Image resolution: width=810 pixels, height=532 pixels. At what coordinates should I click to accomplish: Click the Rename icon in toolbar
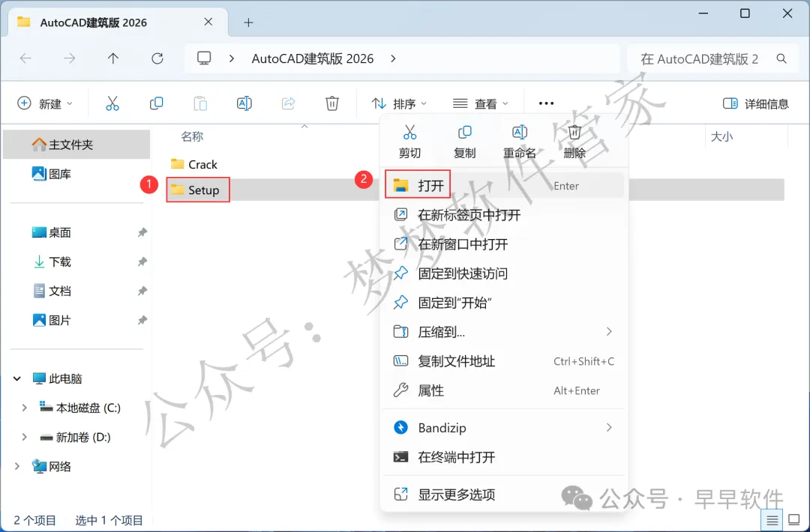tap(244, 103)
